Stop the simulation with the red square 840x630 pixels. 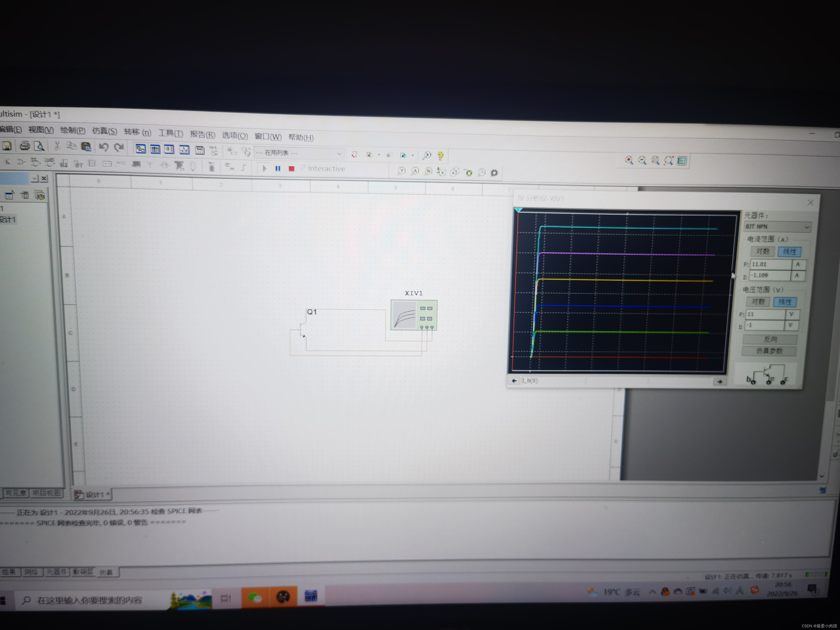tap(292, 169)
